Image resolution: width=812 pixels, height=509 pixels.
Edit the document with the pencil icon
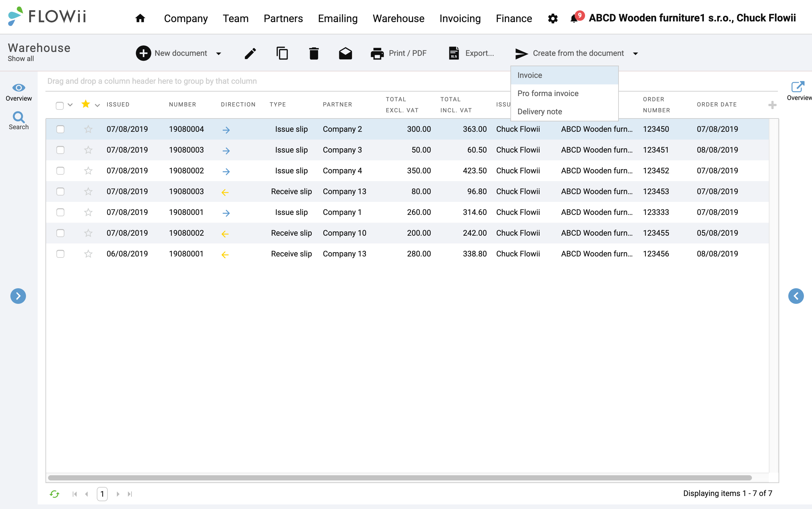click(x=250, y=53)
